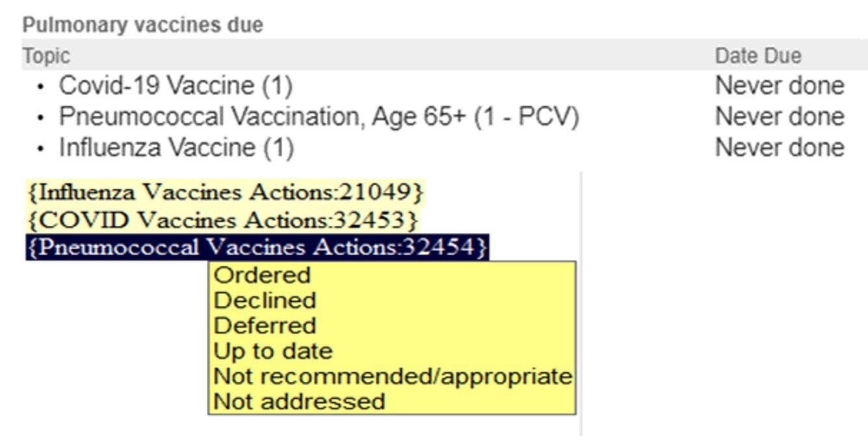Open the Influenza Vaccines Actions smart list
The image size is (868, 445).
pyautogui.click(x=226, y=192)
